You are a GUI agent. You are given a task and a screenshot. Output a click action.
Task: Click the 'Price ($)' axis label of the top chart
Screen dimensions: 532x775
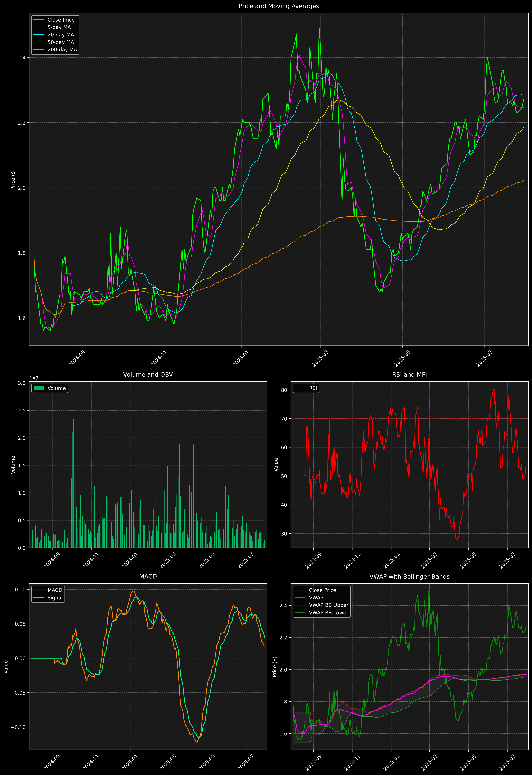click(13, 179)
